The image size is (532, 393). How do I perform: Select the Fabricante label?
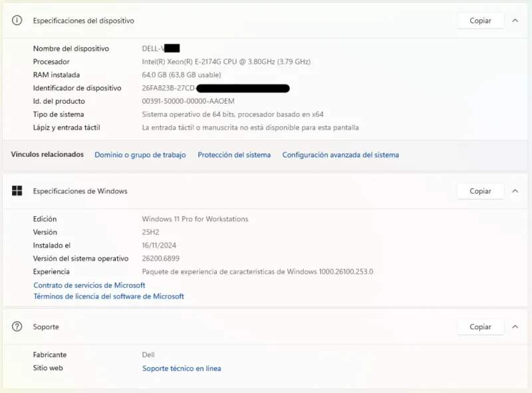coord(50,354)
